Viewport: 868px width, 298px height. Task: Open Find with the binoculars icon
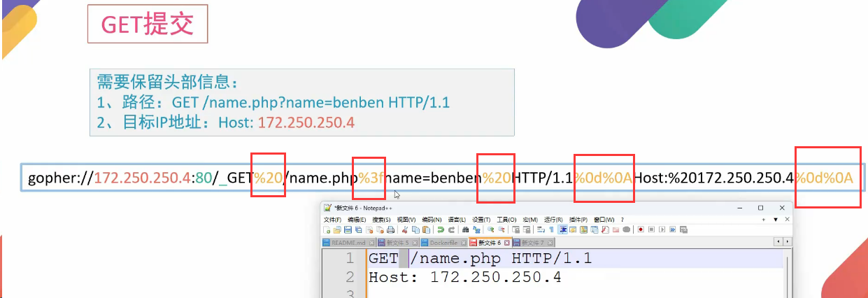point(466,229)
